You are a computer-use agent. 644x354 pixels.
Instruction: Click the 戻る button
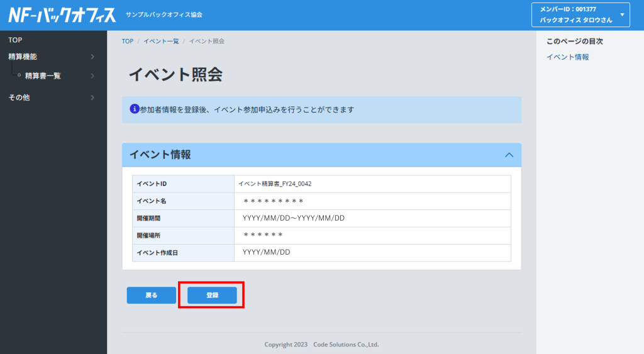151,296
